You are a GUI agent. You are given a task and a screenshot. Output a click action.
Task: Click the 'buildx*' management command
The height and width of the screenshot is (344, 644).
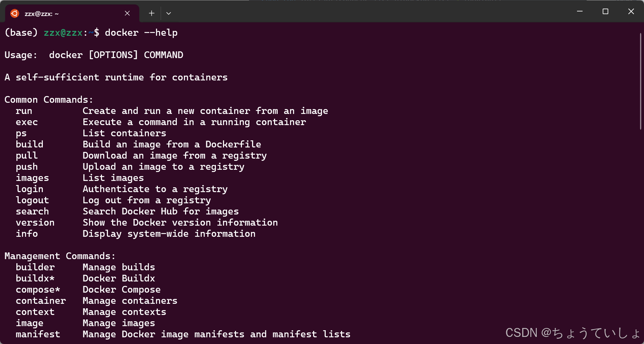[35, 278]
